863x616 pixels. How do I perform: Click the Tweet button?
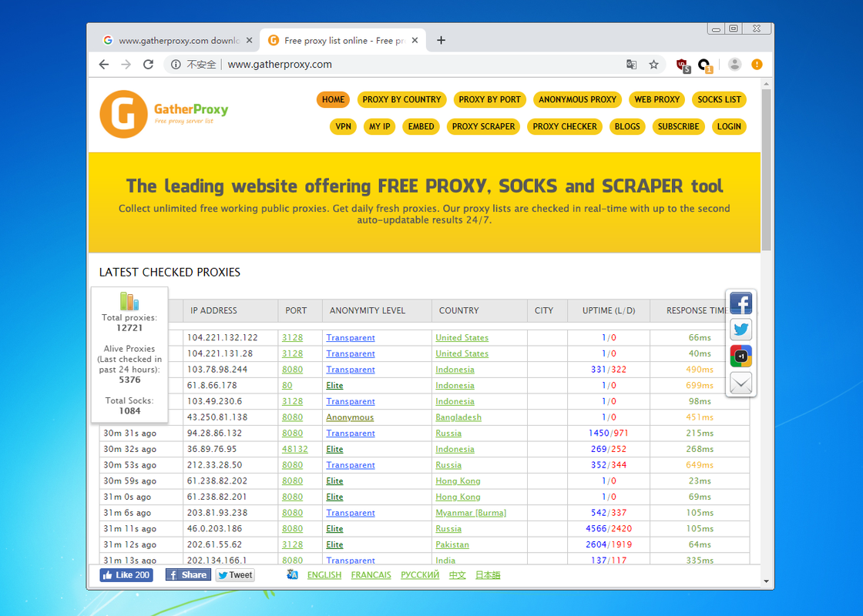coord(235,574)
